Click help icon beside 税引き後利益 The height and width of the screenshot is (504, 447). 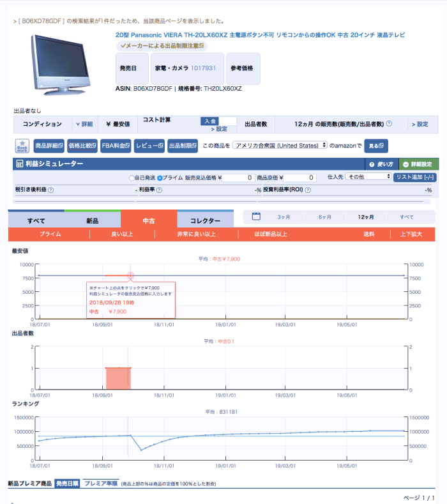point(51,190)
